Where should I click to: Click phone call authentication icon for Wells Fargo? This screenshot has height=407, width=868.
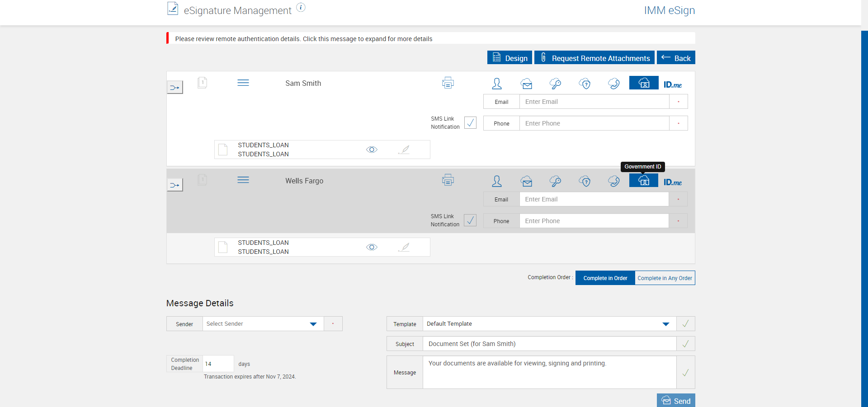(x=614, y=181)
